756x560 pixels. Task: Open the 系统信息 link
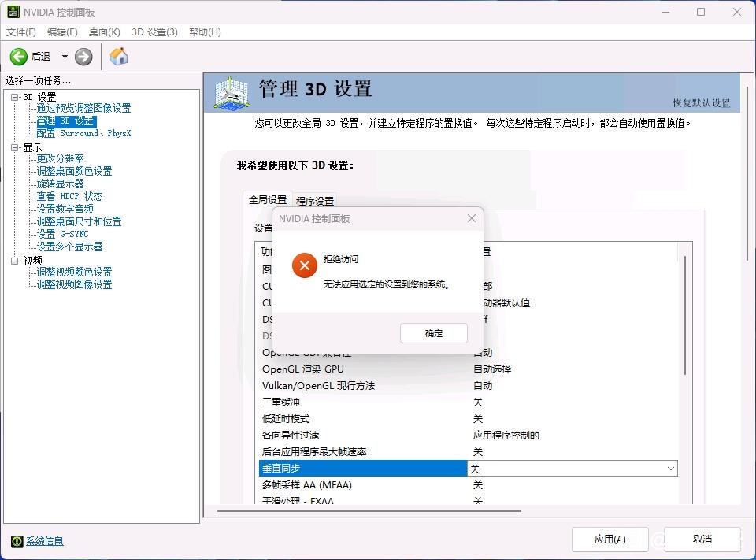(45, 541)
